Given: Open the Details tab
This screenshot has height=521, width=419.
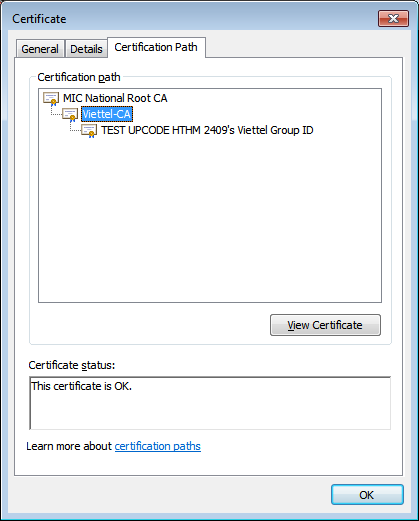Looking at the screenshot, I should [x=86, y=49].
